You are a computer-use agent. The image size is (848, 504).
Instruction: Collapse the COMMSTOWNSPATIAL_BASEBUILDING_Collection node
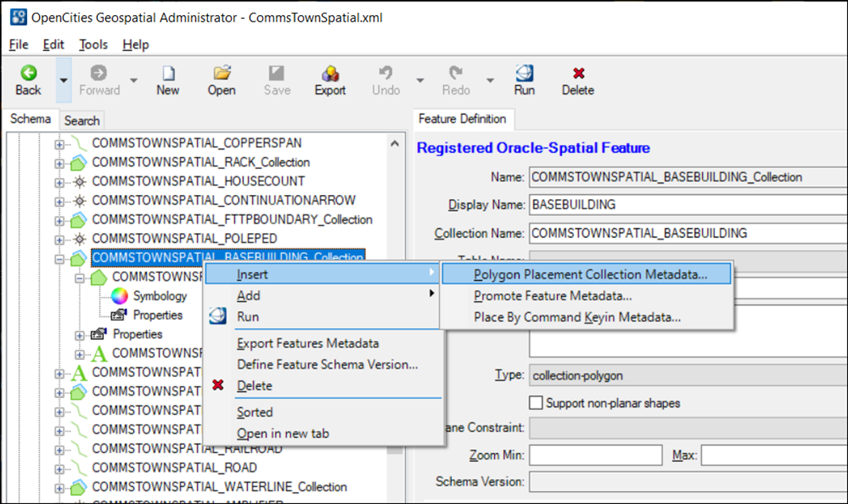coord(60,259)
